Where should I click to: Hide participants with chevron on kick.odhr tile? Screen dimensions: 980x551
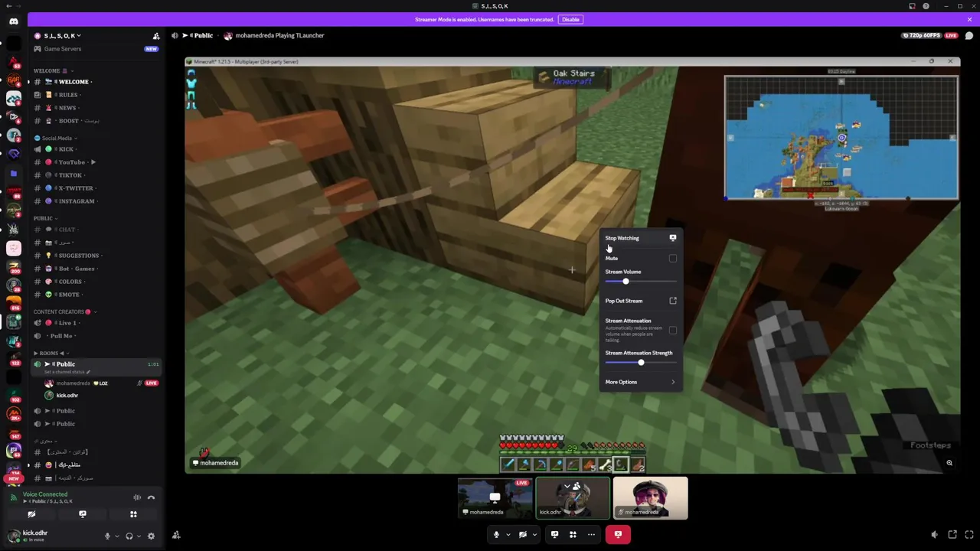pyautogui.click(x=567, y=486)
